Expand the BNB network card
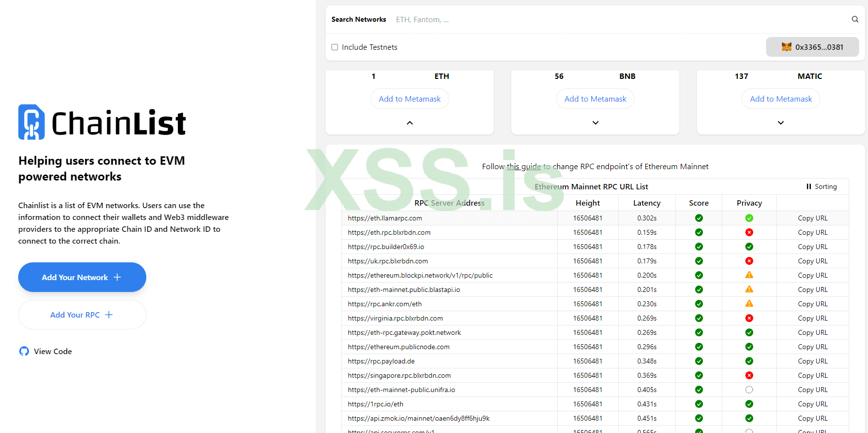The image size is (868, 433). [x=595, y=123]
